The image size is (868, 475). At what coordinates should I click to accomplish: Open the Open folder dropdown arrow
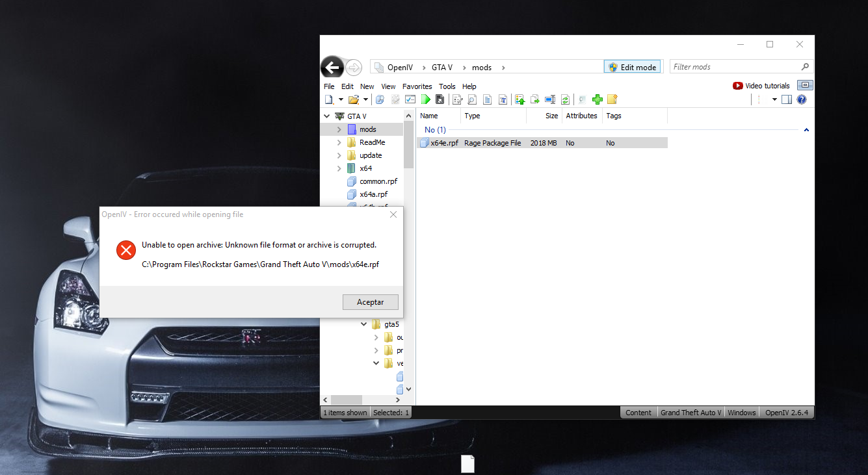[365, 99]
